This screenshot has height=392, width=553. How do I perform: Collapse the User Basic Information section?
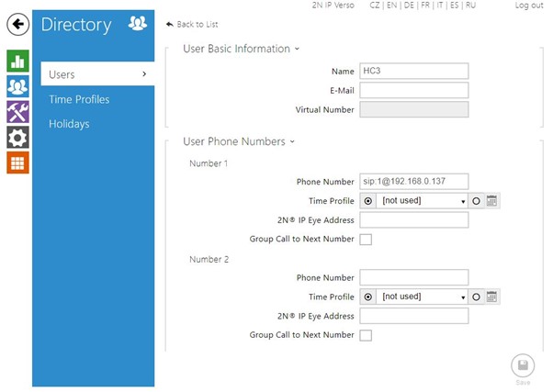241,49
